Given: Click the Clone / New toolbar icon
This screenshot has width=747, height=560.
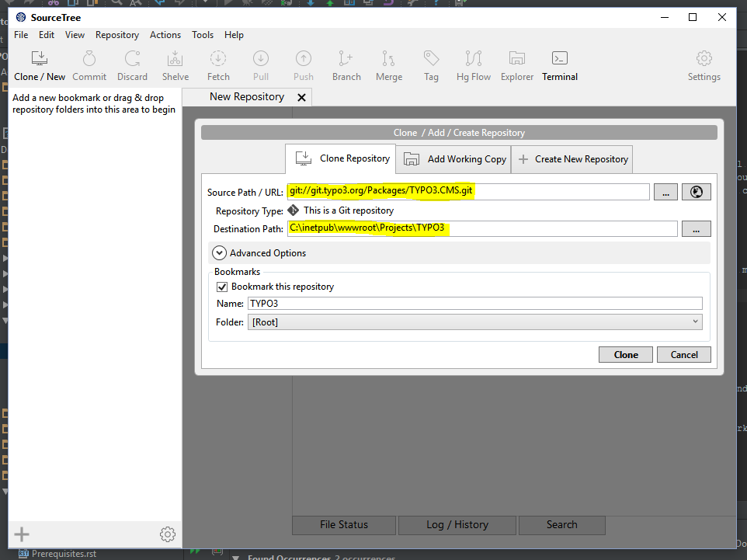Looking at the screenshot, I should (x=40, y=58).
